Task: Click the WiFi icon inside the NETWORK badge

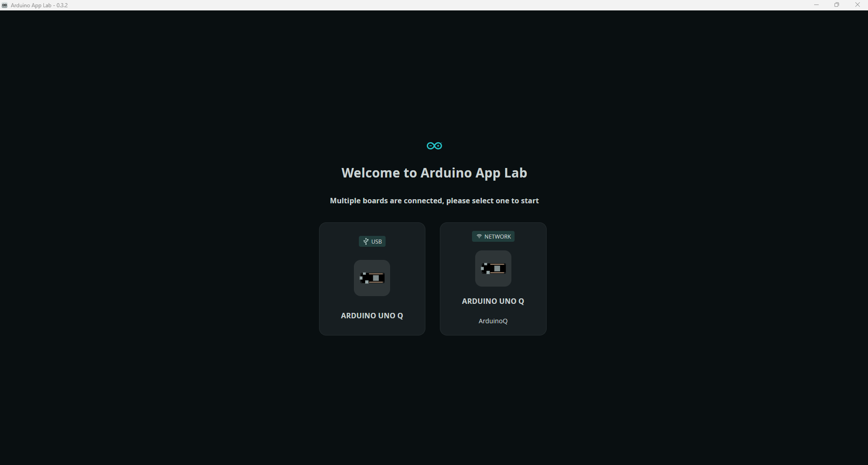Action: point(479,236)
